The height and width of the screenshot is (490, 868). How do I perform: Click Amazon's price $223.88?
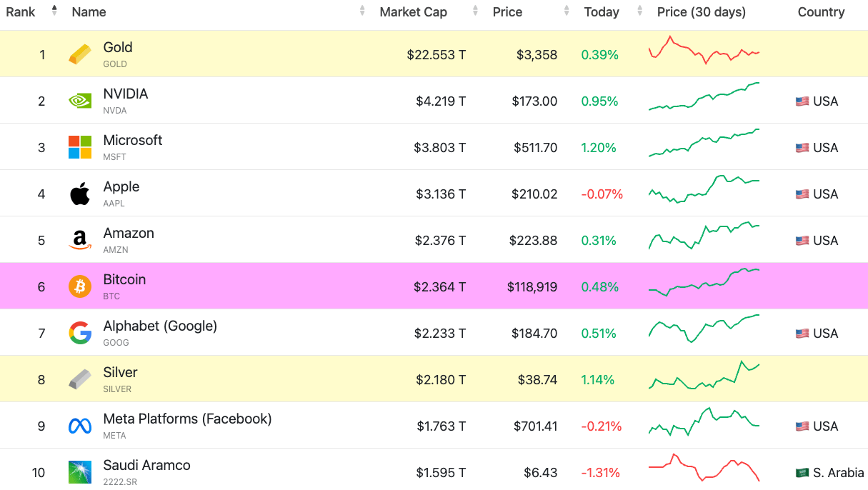[533, 241]
